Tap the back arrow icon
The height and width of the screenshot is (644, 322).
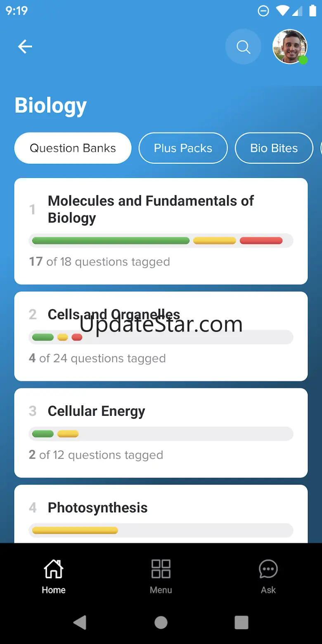[x=25, y=47]
